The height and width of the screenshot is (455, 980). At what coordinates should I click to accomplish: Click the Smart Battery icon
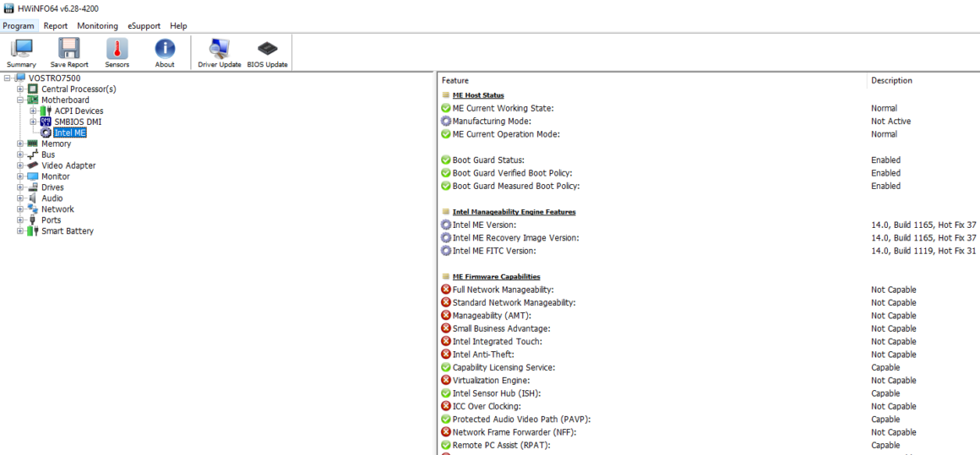coord(32,231)
